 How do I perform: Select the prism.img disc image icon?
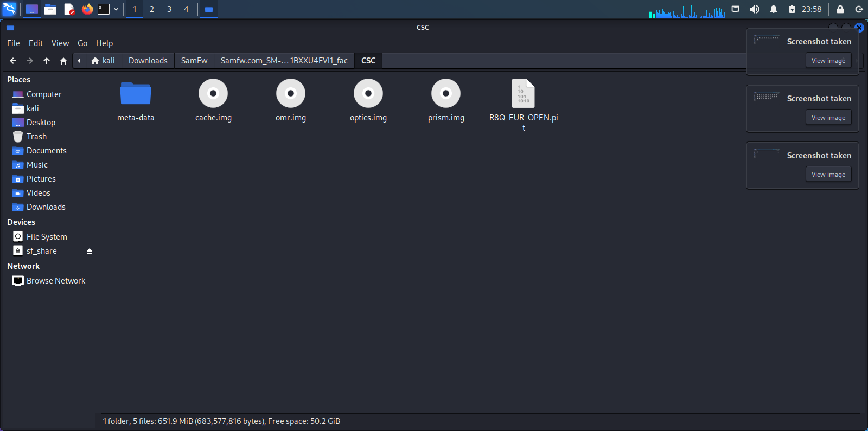(446, 93)
